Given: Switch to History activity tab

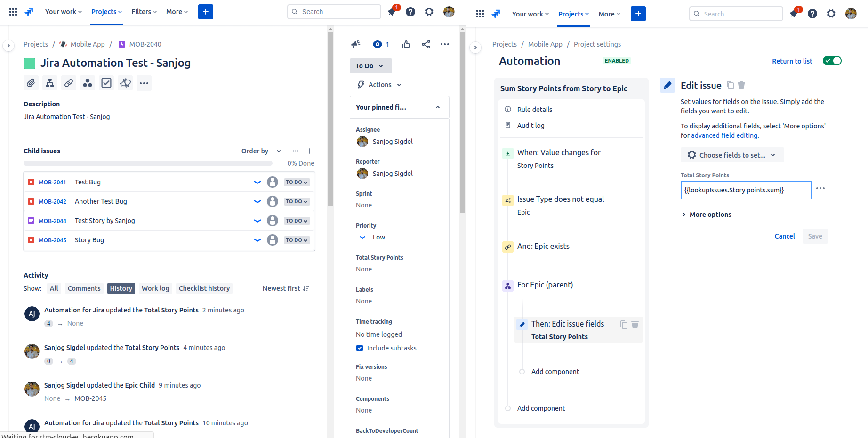Looking at the screenshot, I should pyautogui.click(x=121, y=288).
